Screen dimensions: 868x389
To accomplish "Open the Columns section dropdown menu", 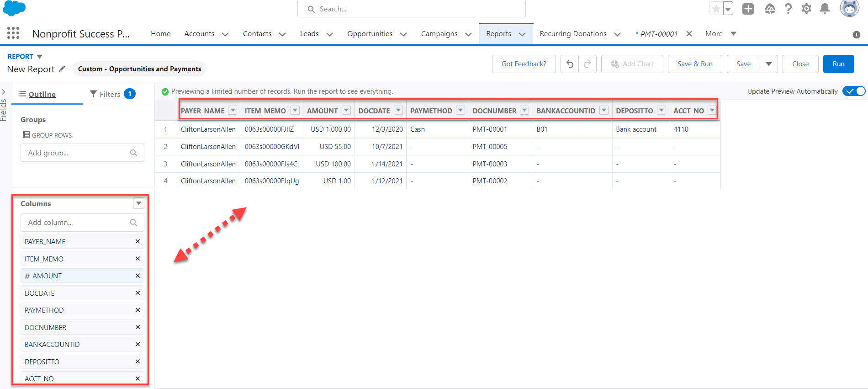I will tap(138, 203).
